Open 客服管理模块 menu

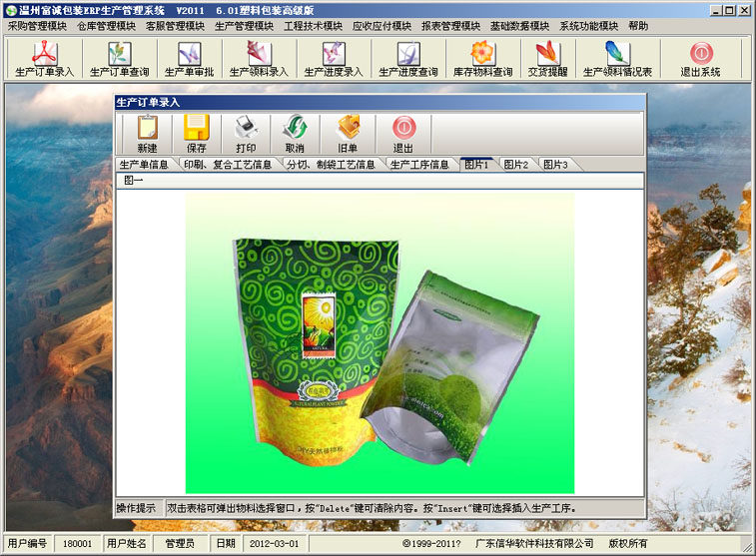pos(175,26)
